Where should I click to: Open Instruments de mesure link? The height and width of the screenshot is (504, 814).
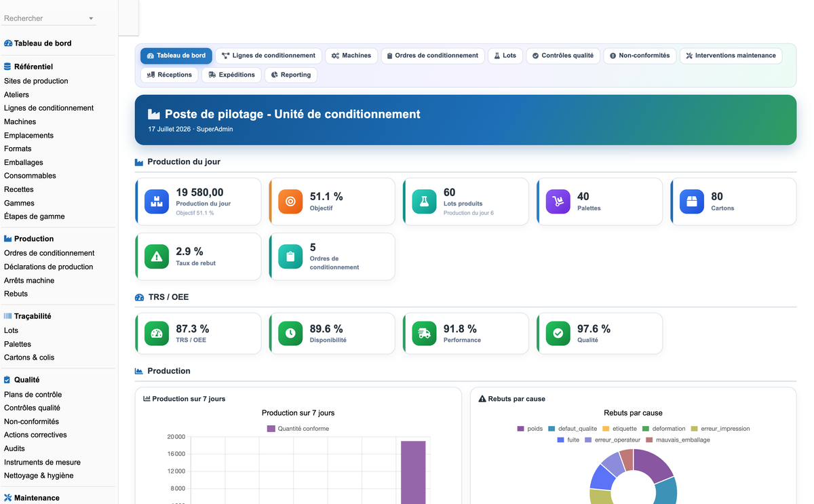42,462
